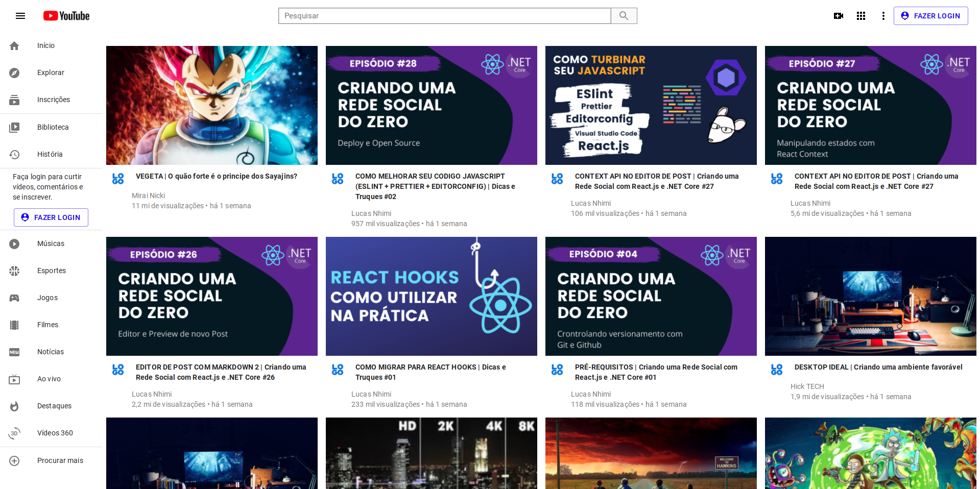The image size is (980, 489).
Task: Open EDITOR DE POST COM MARKDOWN 2 title
Action: click(x=221, y=372)
